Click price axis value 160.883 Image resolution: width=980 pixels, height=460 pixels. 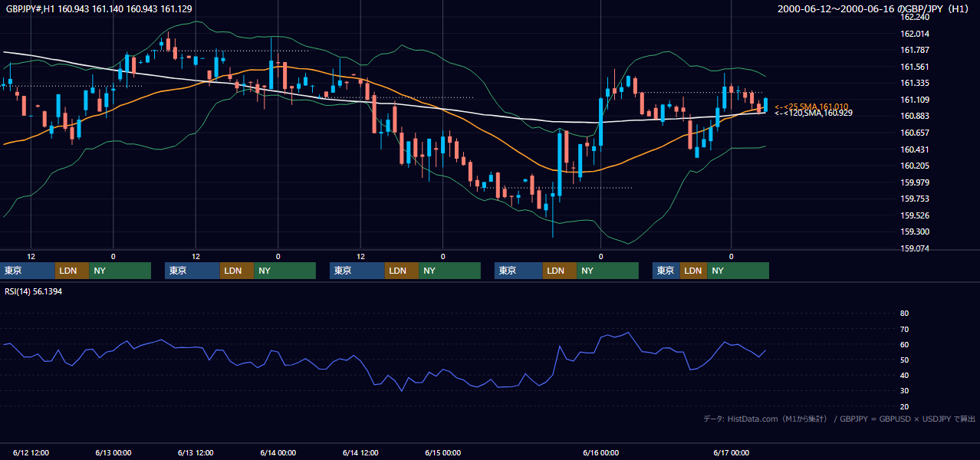coord(915,116)
